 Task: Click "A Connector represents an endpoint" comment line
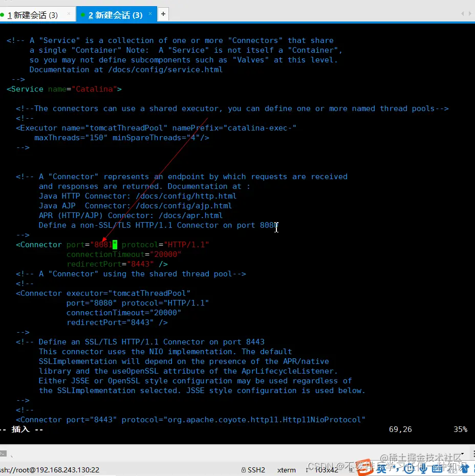point(182,177)
